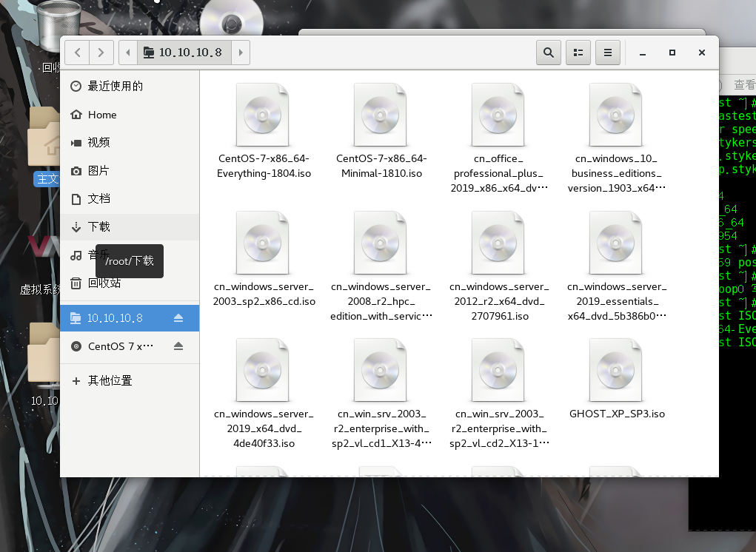
Task: Click the path bar right scroll arrow
Action: 241,53
